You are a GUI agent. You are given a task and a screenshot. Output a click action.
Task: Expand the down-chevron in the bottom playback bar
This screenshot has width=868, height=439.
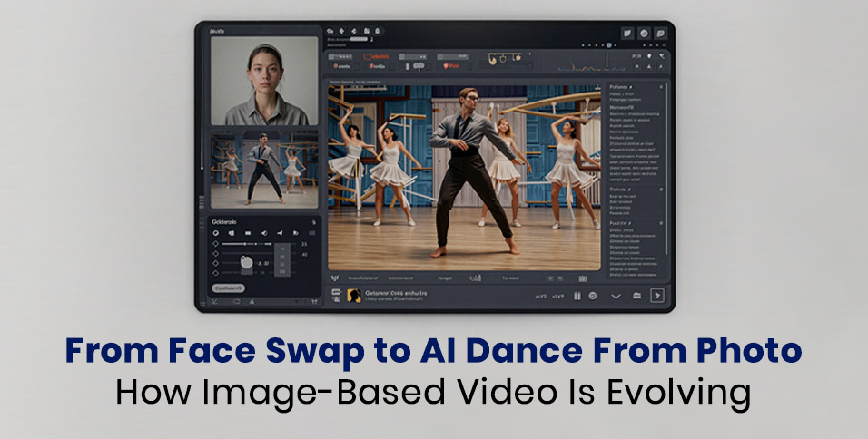coord(616,296)
